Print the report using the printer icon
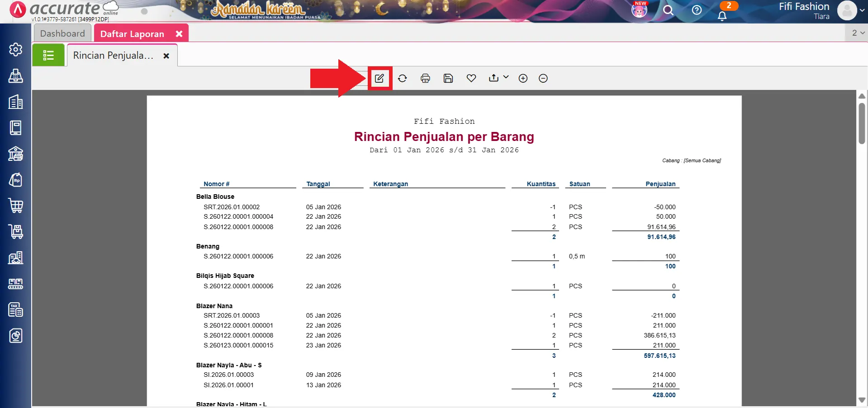This screenshot has height=408, width=868. (x=425, y=78)
